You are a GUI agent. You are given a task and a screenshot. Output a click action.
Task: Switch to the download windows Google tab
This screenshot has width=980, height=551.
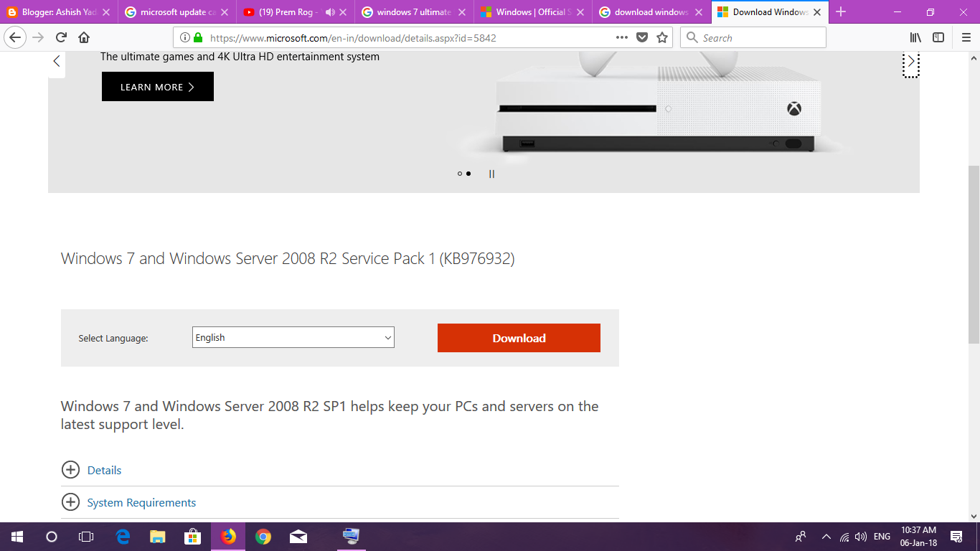[651, 12]
